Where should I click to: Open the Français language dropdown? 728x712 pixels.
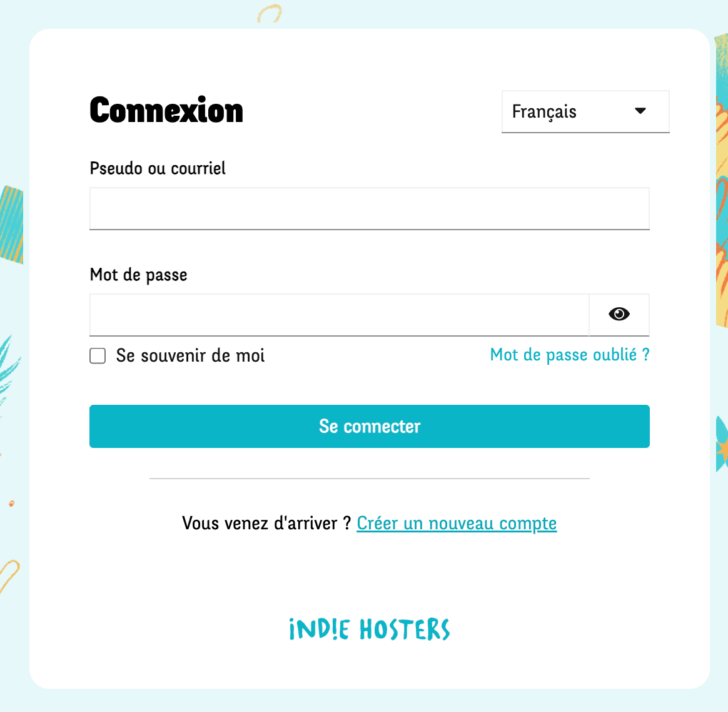[x=585, y=111]
